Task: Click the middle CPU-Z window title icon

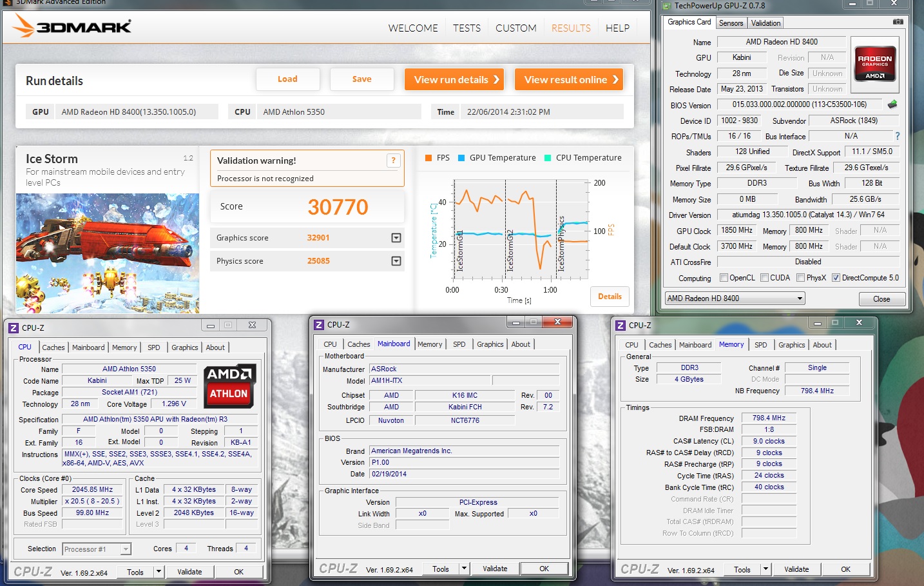Action: coord(319,325)
